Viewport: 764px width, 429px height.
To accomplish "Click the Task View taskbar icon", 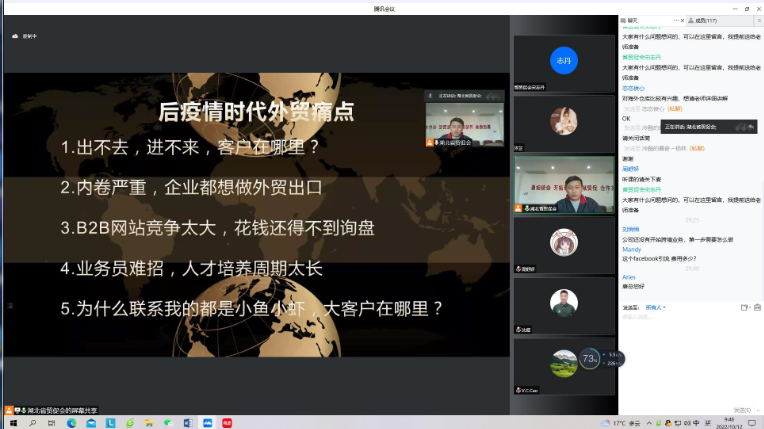I will pyautogui.click(x=50, y=423).
